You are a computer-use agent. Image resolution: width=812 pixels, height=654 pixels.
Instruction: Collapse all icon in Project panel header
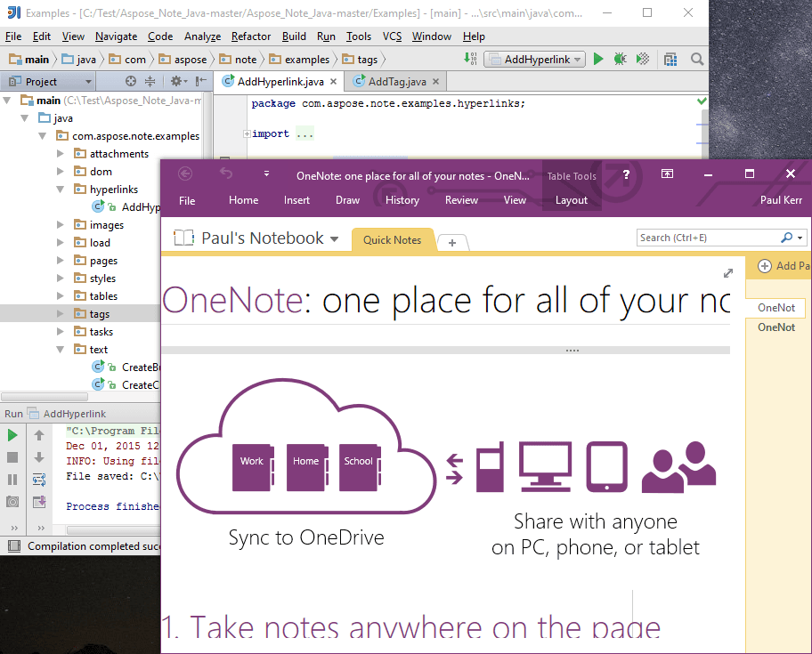click(150, 81)
